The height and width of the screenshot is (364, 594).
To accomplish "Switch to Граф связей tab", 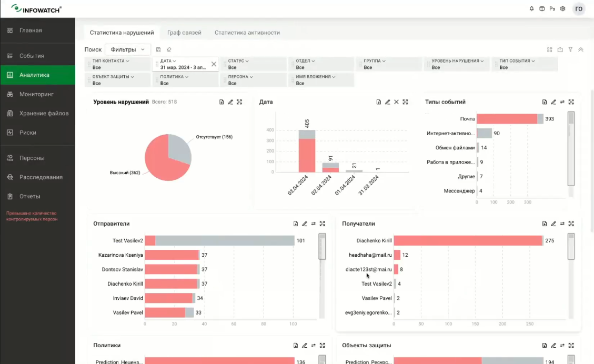I will point(184,33).
